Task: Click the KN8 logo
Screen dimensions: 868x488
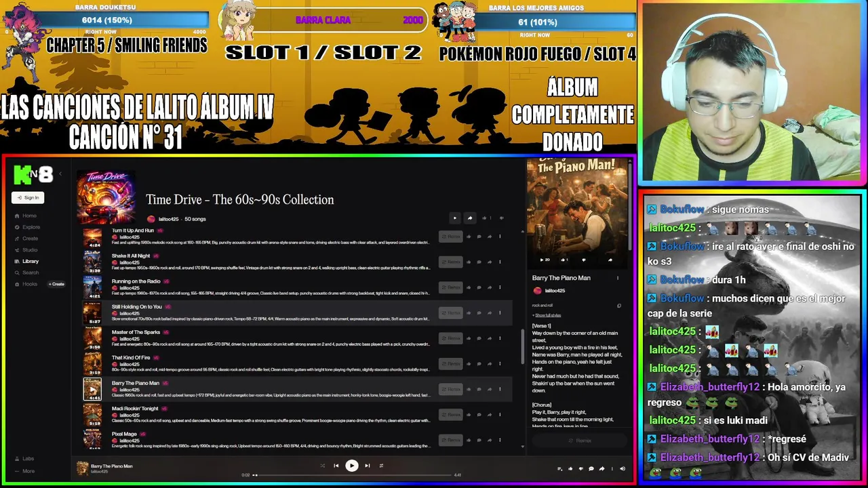Action: coord(33,175)
